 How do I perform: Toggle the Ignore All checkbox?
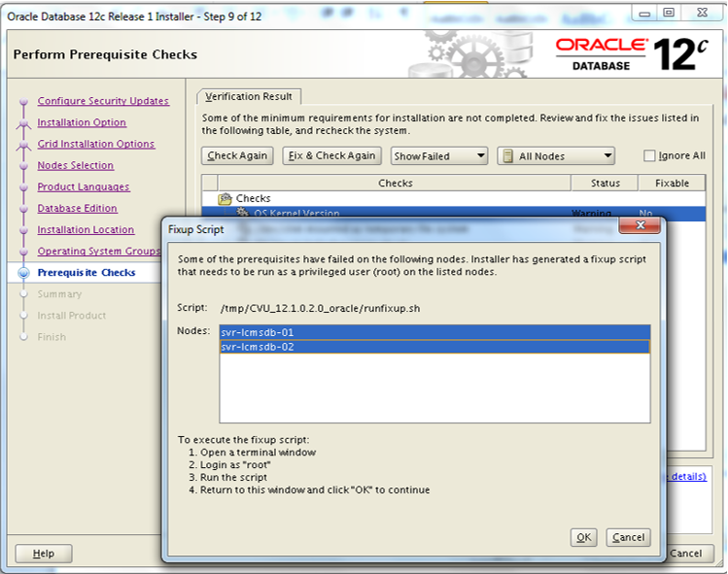coord(649,155)
